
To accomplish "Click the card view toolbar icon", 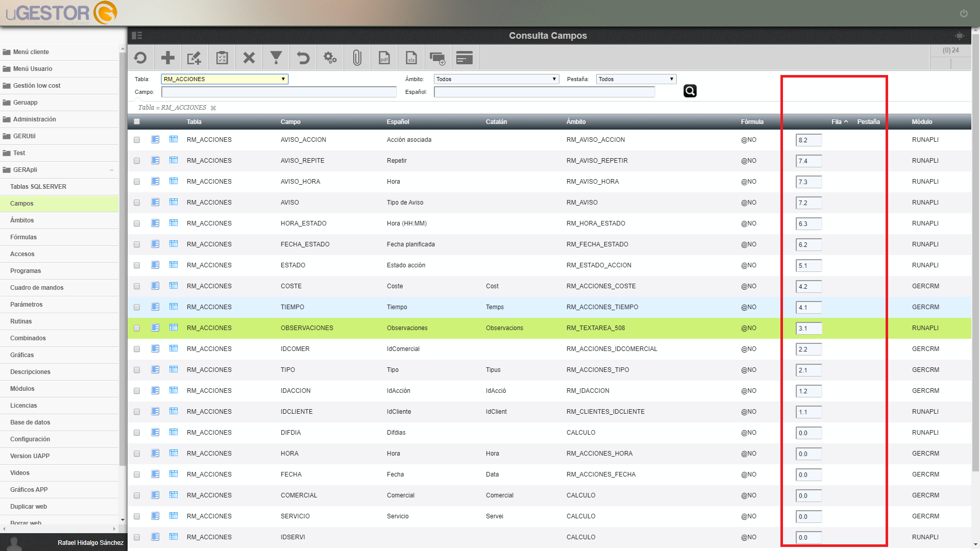I will pyautogui.click(x=464, y=58).
